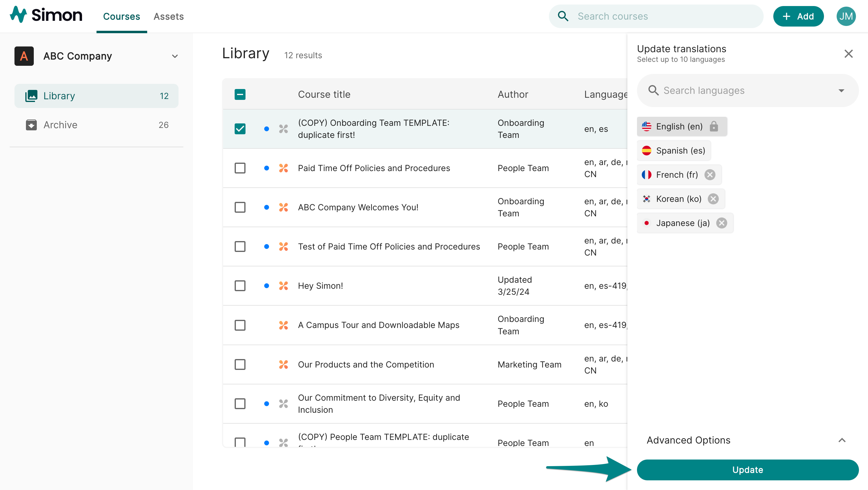Close the Update translations panel
The image size is (868, 490).
coord(848,54)
